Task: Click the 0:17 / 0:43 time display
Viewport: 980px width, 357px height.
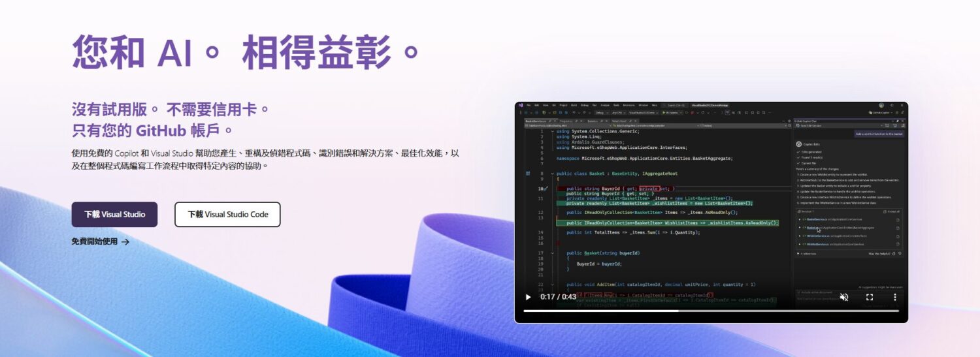Action: (558, 297)
